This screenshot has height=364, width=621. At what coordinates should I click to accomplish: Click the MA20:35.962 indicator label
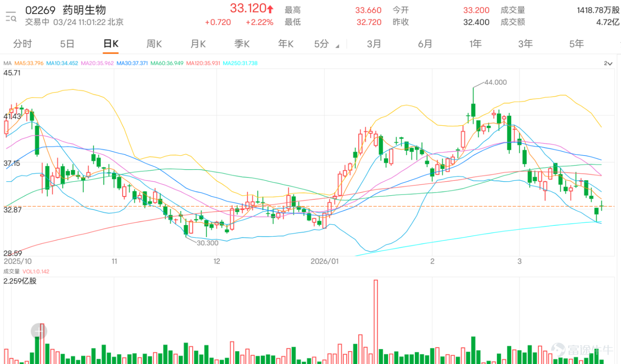[x=97, y=63]
